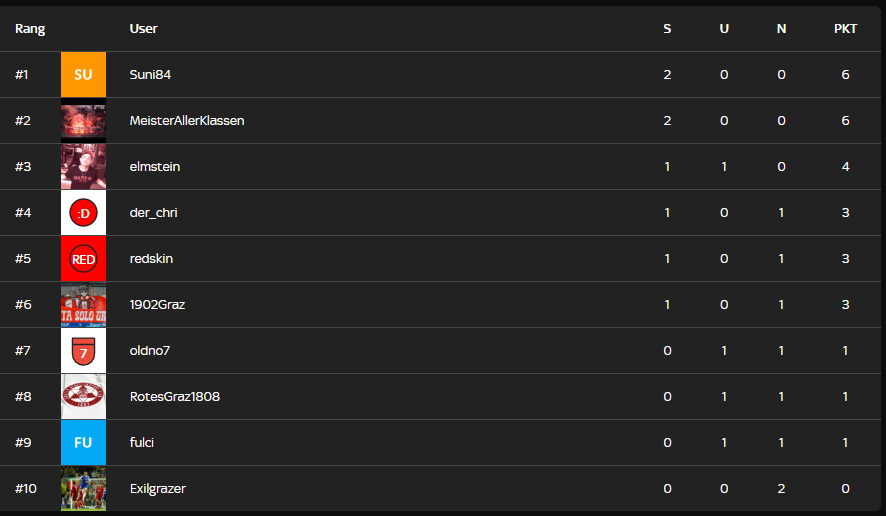
Task: Open 1902Graz's avatar photo
Action: coord(83,305)
